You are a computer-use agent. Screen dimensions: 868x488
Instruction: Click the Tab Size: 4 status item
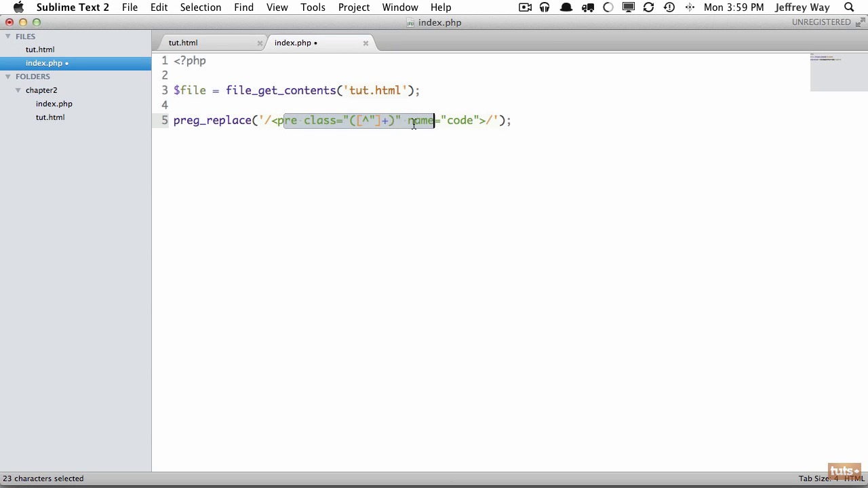[x=818, y=479]
